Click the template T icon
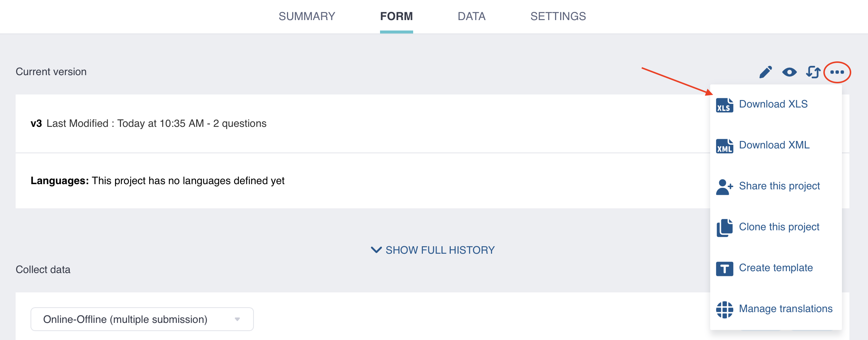This screenshot has height=340, width=868. click(724, 269)
